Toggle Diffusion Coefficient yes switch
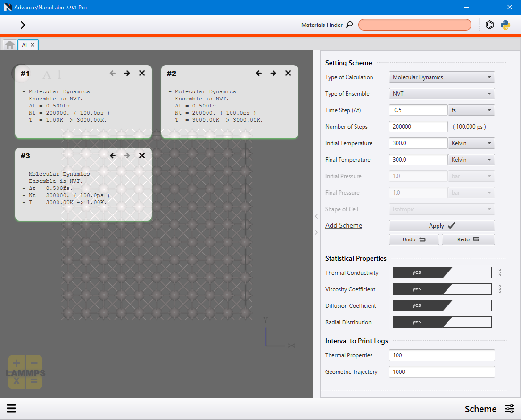The height and width of the screenshot is (420, 521). pyautogui.click(x=442, y=305)
